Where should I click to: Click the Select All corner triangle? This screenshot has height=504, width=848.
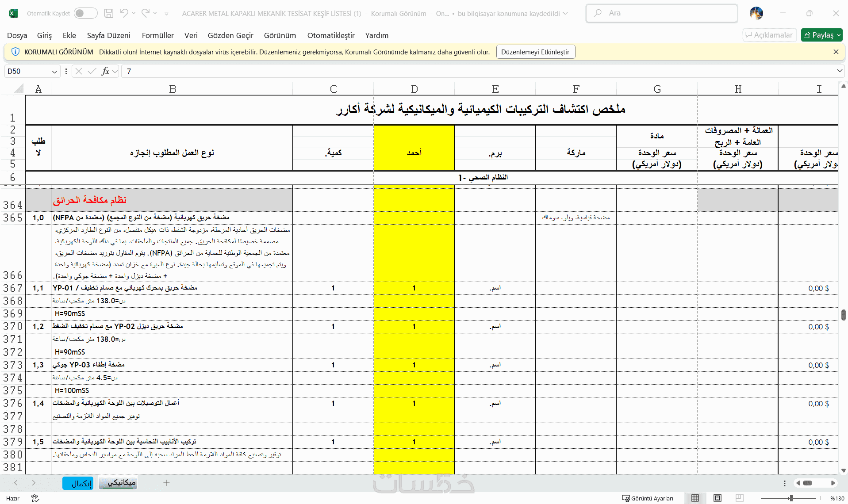18,89
